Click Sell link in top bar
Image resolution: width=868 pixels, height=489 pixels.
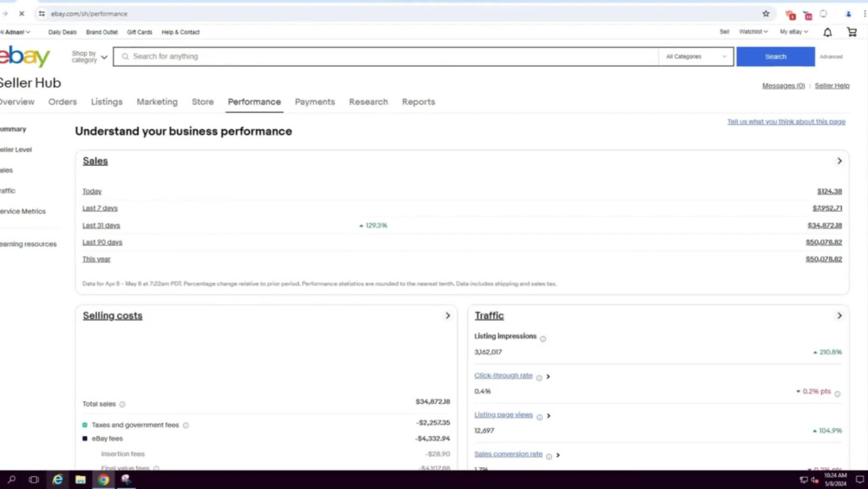tap(724, 31)
